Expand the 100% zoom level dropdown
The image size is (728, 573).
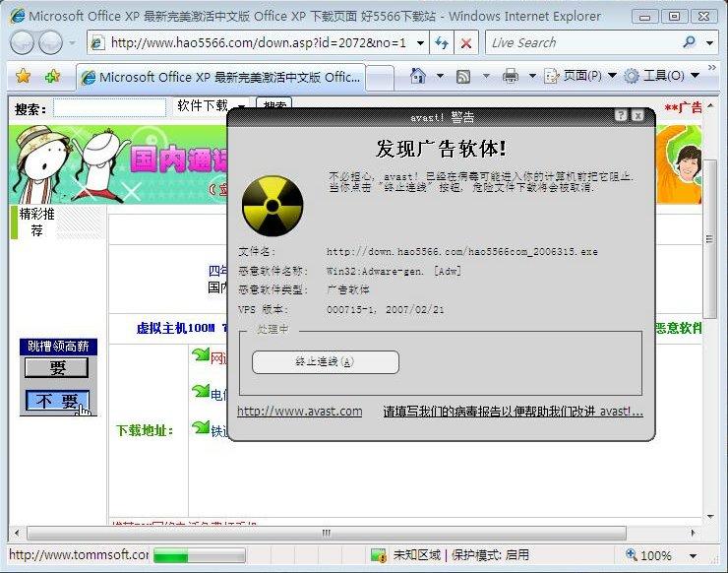pyautogui.click(x=693, y=555)
